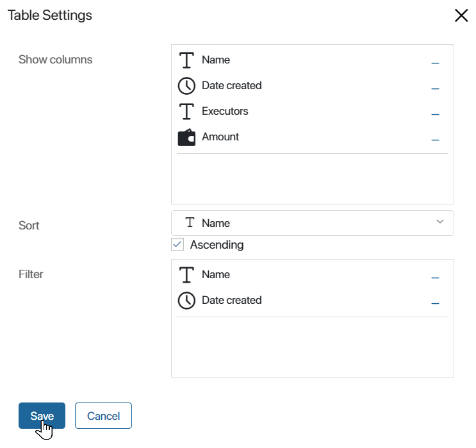
Task: Select the Executors row in Show columns
Action: (x=313, y=111)
